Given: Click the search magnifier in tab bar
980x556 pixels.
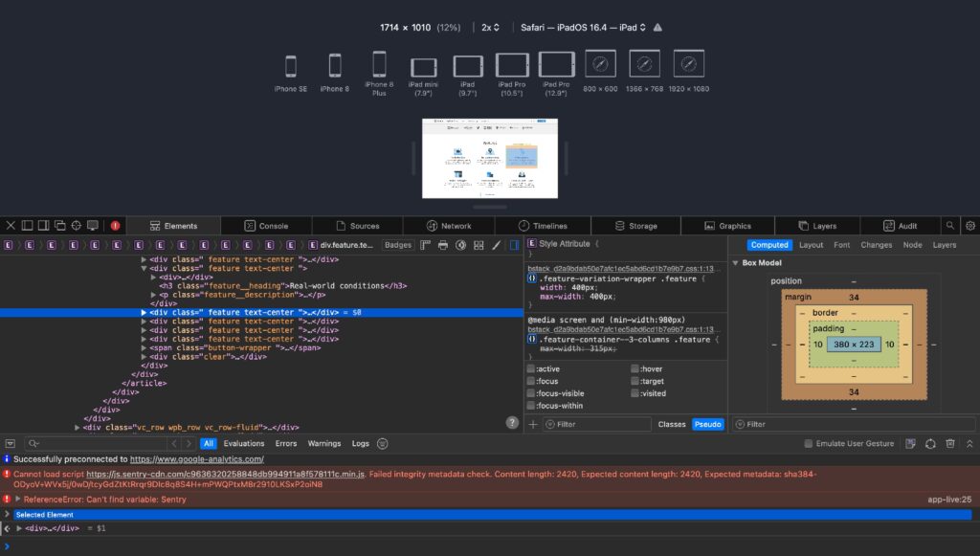Looking at the screenshot, I should [949, 226].
